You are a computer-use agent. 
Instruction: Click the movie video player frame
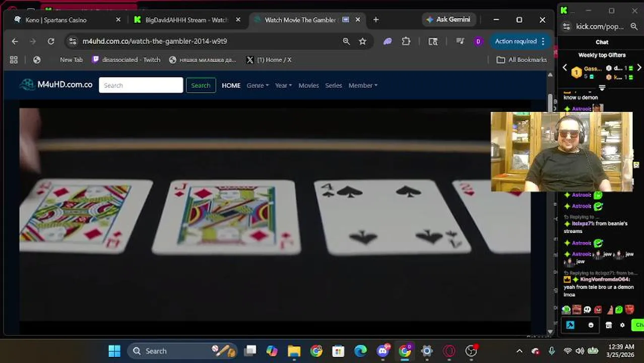(x=275, y=214)
